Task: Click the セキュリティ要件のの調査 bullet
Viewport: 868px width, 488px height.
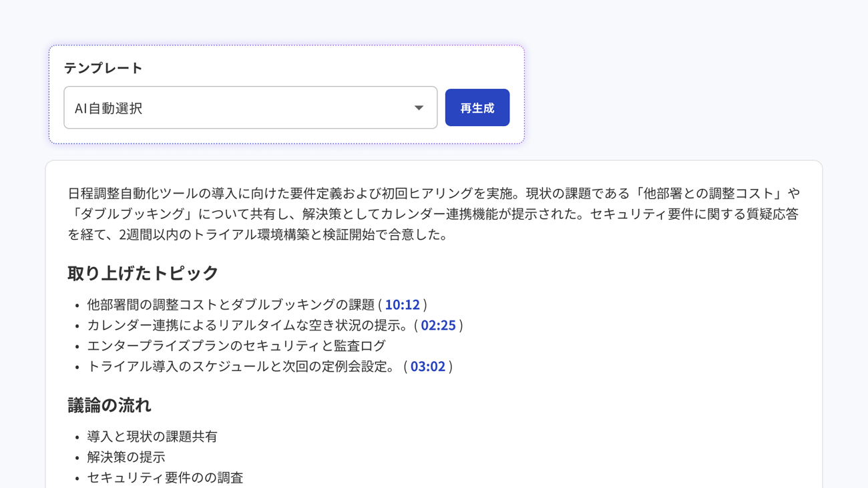Action: (165, 478)
